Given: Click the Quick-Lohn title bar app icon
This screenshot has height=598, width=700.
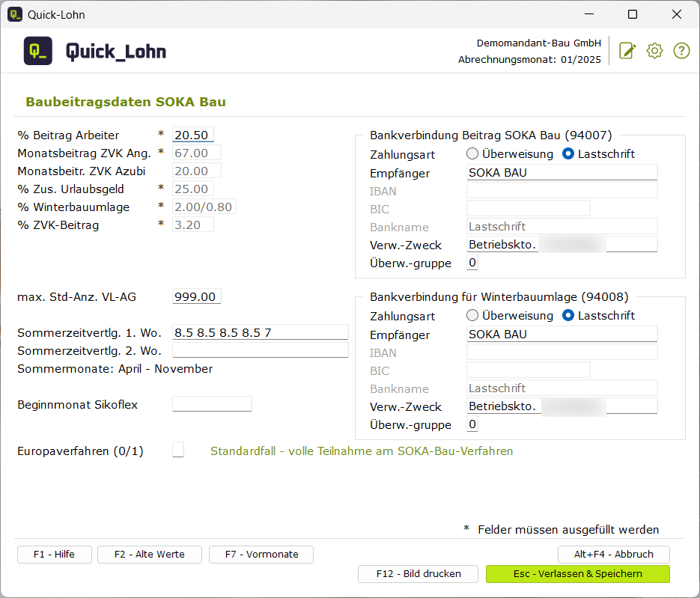Looking at the screenshot, I should pyautogui.click(x=15, y=14).
